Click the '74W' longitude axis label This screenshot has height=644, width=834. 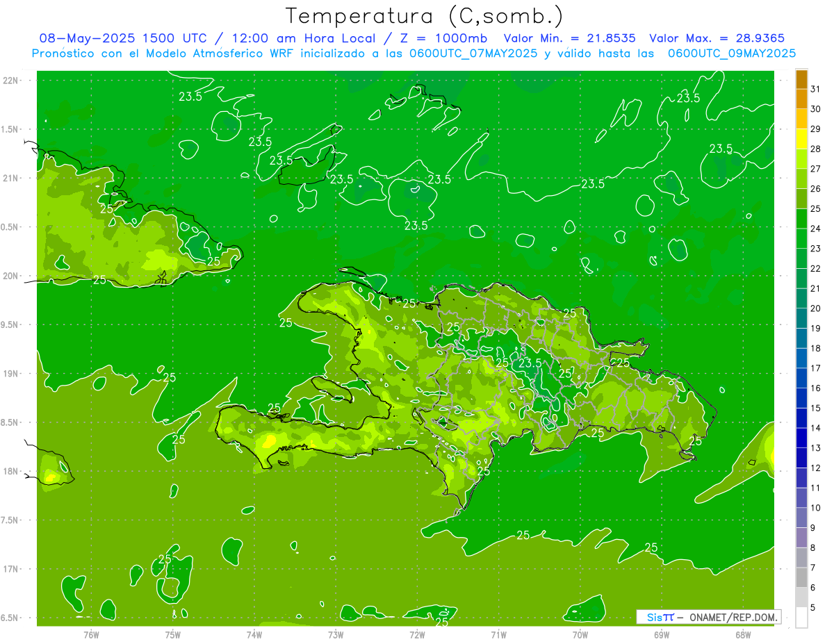click(254, 635)
